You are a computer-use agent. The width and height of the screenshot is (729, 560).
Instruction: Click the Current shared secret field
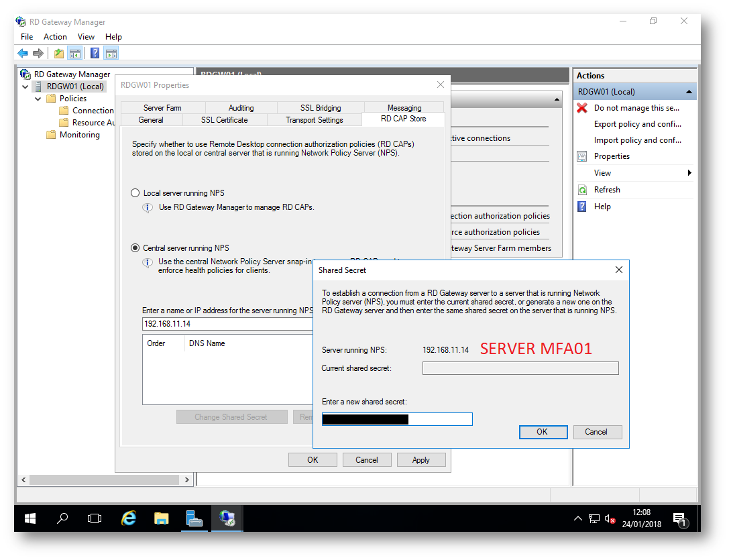click(520, 368)
